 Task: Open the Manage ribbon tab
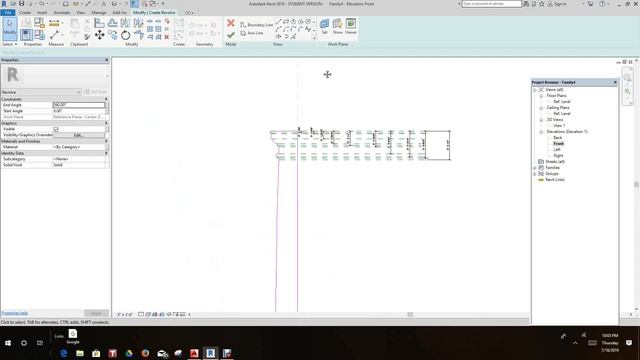[99, 13]
